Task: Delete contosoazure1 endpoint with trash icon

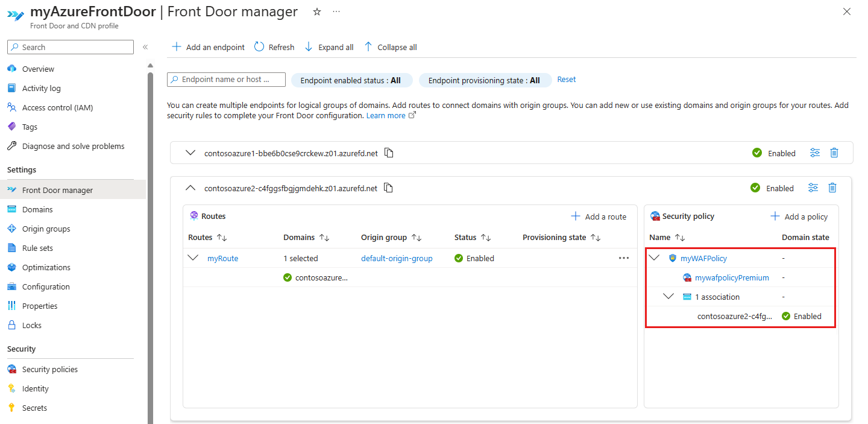Action: click(x=834, y=153)
